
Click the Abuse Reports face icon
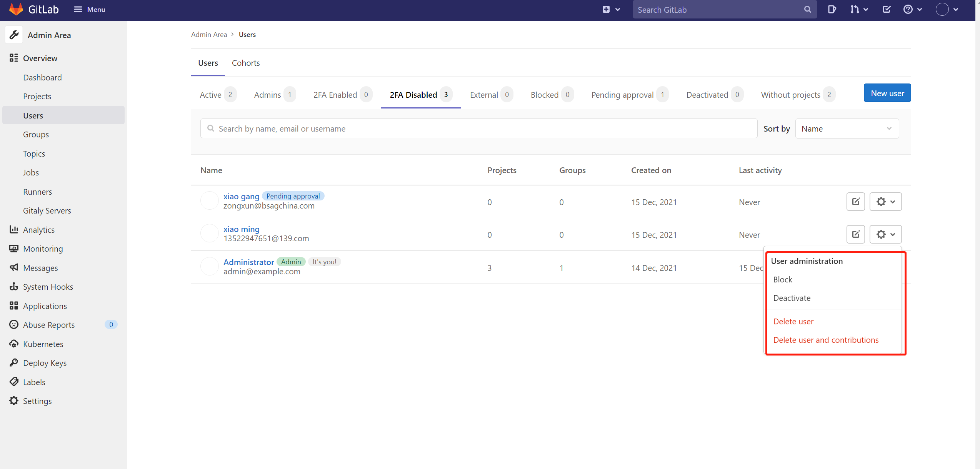click(x=14, y=325)
